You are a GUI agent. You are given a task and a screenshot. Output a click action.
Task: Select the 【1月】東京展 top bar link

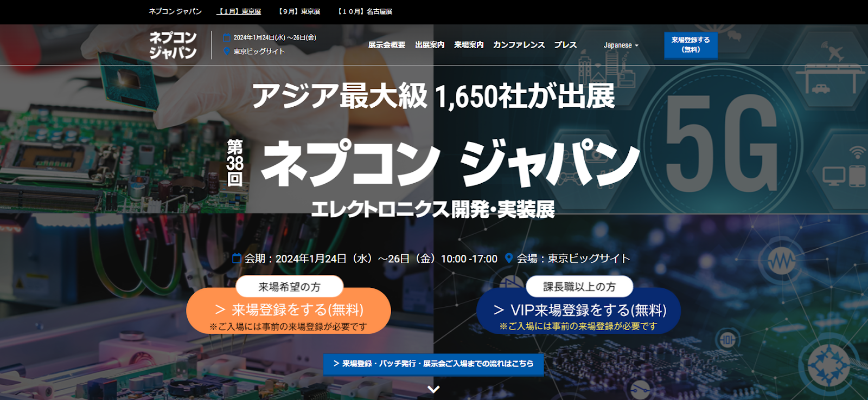click(239, 11)
